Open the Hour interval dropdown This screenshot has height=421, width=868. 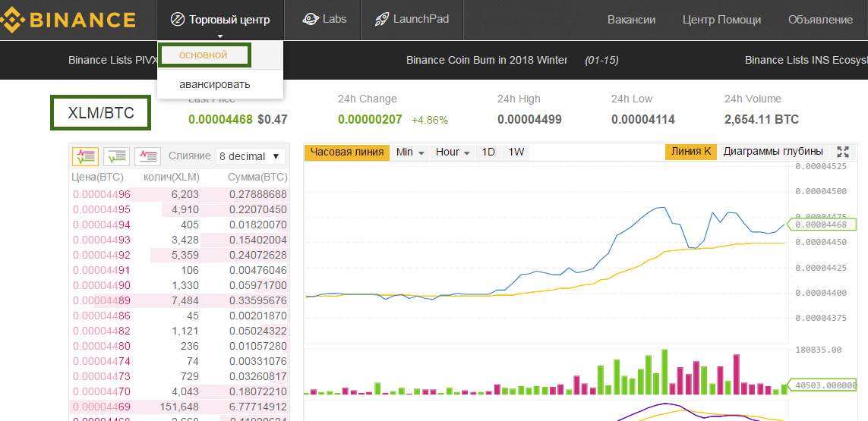pos(453,152)
